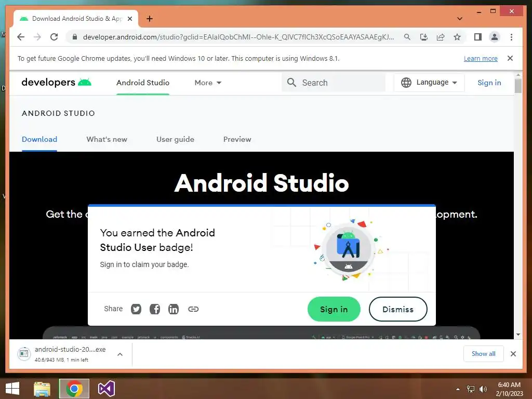Click the address bar URL

pos(238,37)
